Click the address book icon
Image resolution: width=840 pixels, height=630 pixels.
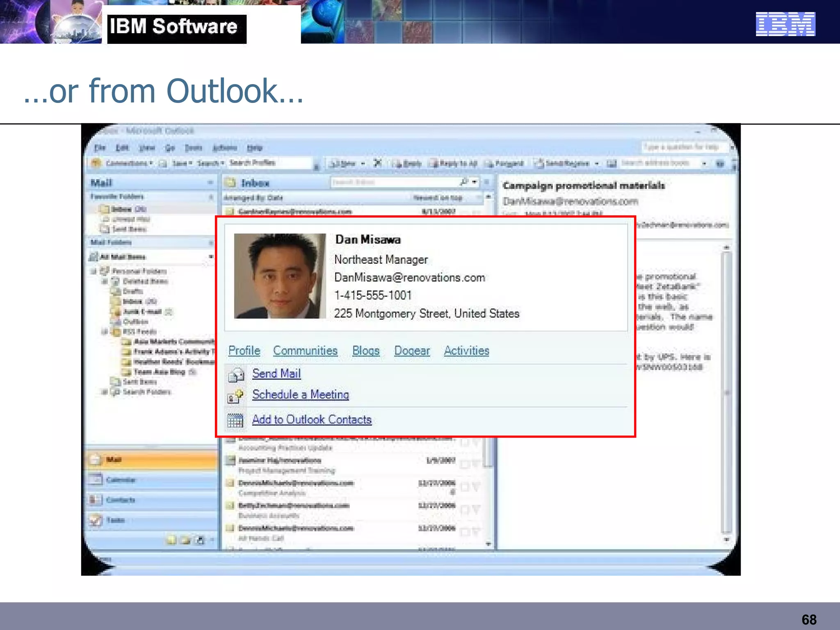pos(611,164)
